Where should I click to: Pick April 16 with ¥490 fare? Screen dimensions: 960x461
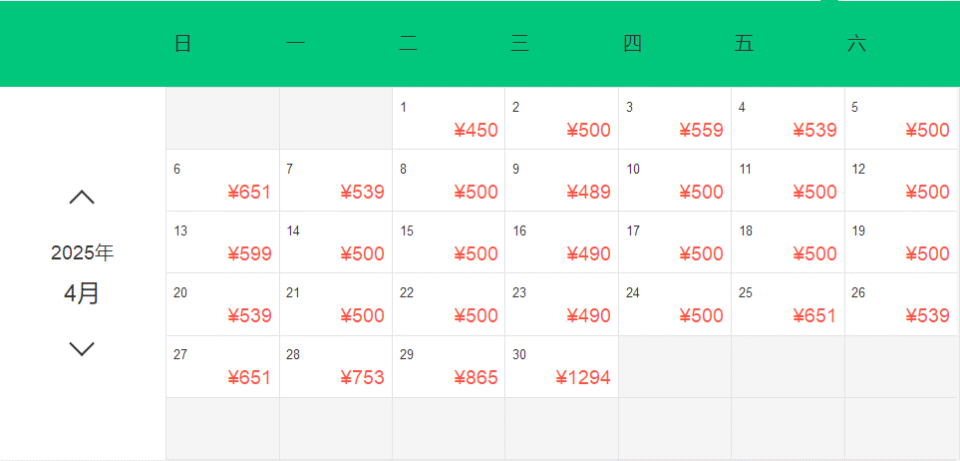[x=561, y=243]
